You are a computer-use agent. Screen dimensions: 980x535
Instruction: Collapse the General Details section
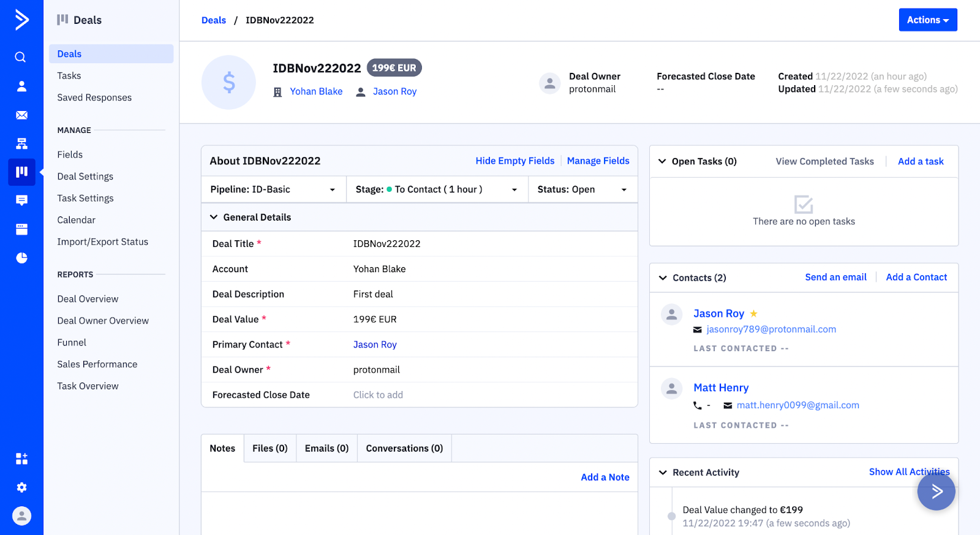click(214, 217)
